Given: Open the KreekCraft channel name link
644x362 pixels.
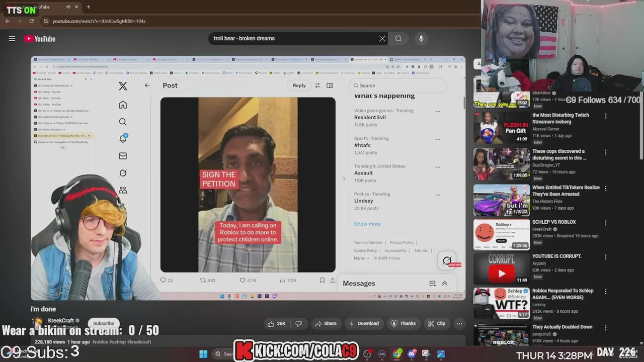Looking at the screenshot, I should click(61, 320).
